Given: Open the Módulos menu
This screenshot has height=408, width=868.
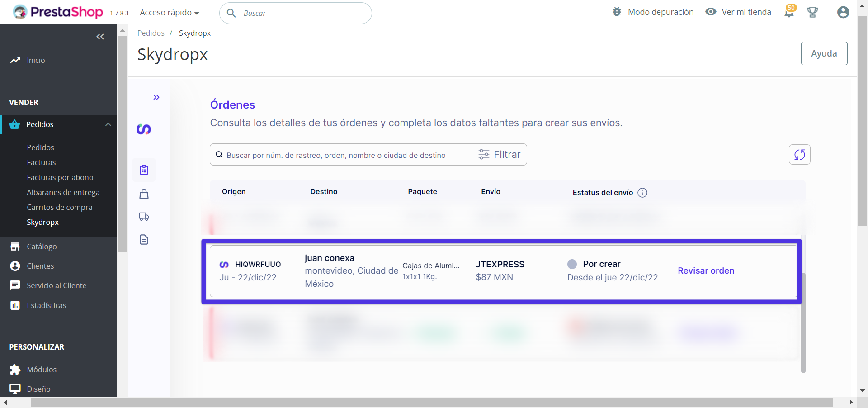Looking at the screenshot, I should point(42,370).
